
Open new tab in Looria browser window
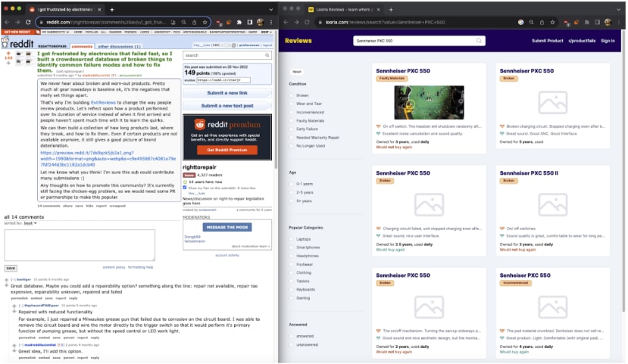tap(391, 9)
